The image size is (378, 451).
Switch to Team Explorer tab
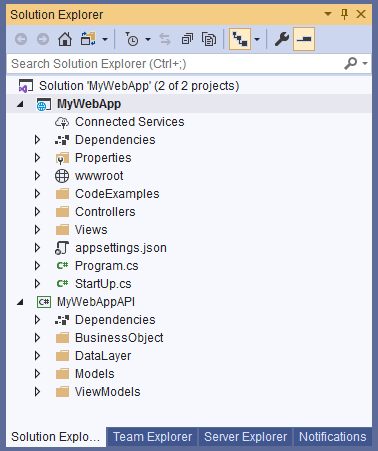(153, 437)
